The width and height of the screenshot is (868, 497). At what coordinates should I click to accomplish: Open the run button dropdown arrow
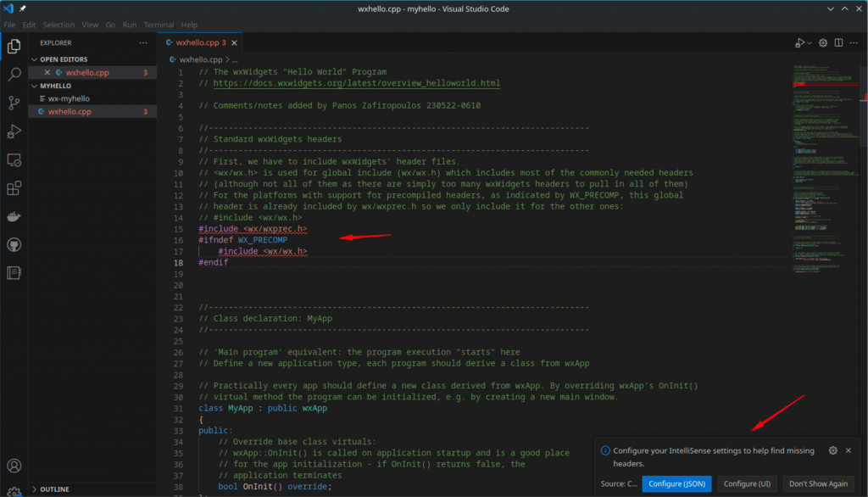pos(810,43)
